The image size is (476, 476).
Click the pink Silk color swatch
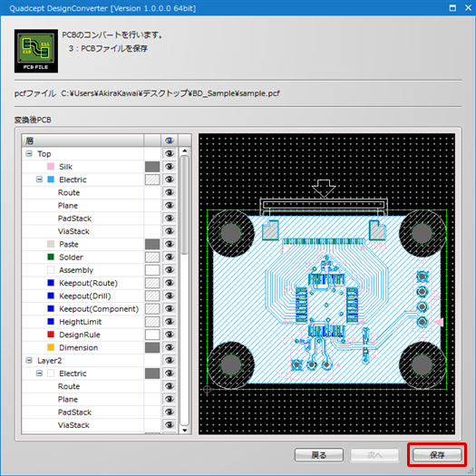tap(51, 166)
